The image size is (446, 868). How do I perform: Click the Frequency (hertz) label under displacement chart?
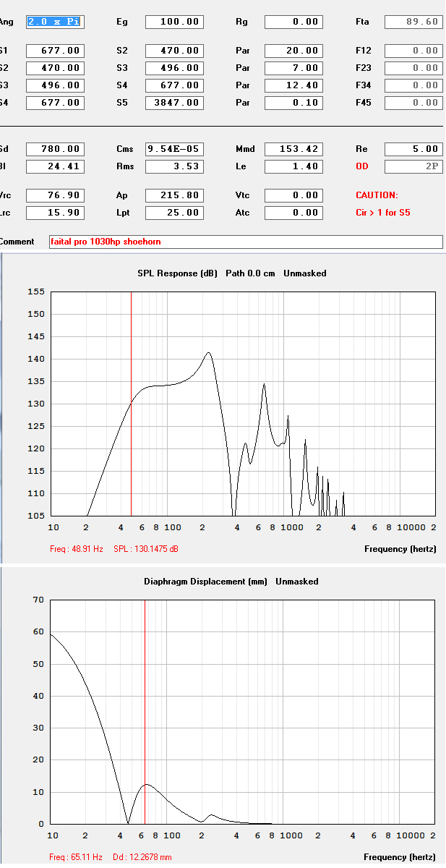coord(400,857)
